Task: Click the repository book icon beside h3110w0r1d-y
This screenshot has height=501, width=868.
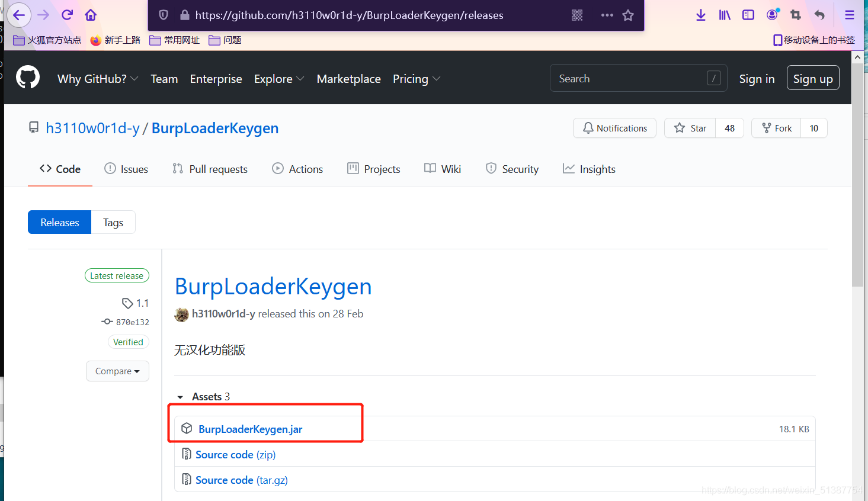Action: point(34,127)
